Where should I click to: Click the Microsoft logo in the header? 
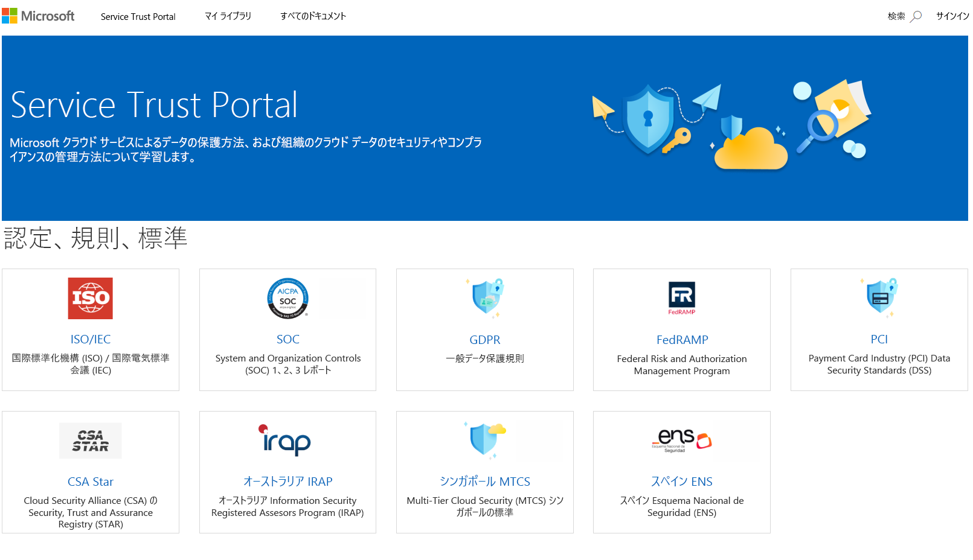coord(38,16)
